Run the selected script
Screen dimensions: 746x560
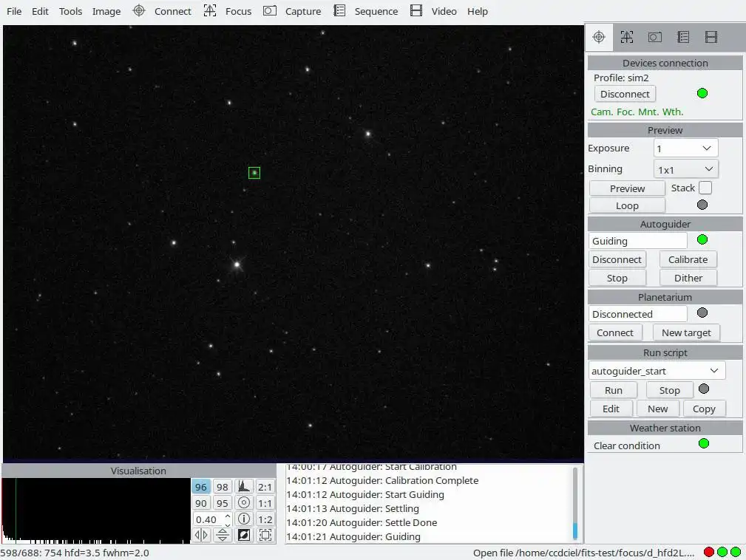[613, 390]
